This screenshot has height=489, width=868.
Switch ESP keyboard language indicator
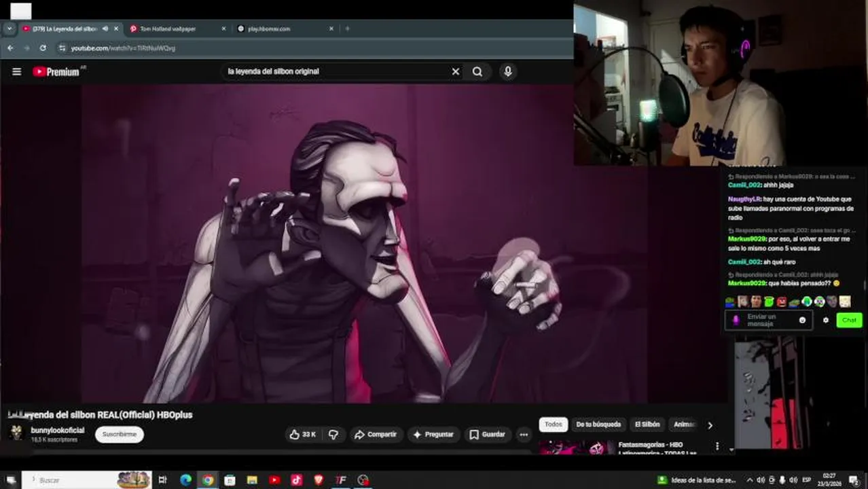[x=806, y=480]
